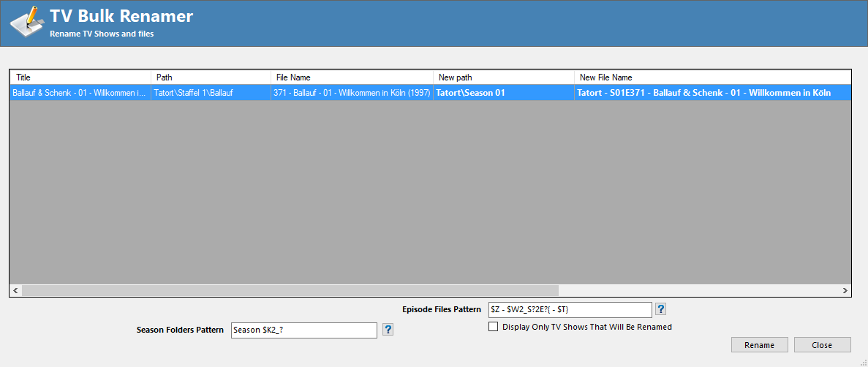Sort by the Path column header

(x=211, y=77)
